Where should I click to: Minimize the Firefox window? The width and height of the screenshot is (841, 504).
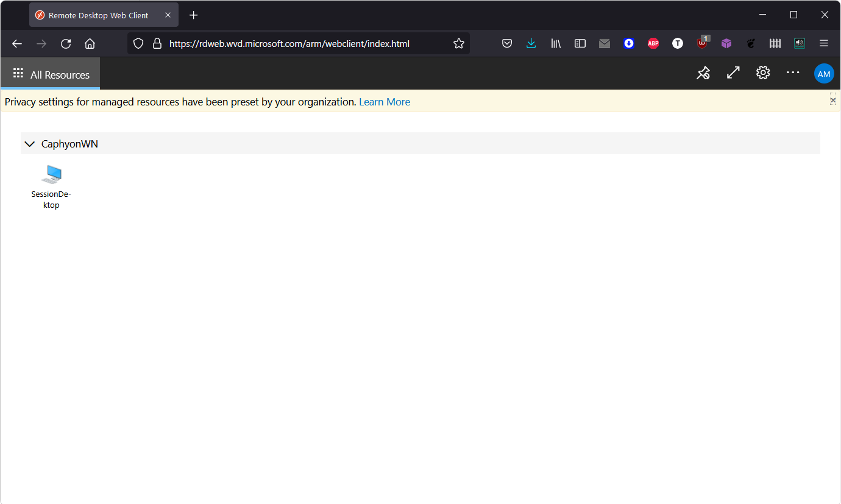[763, 15]
